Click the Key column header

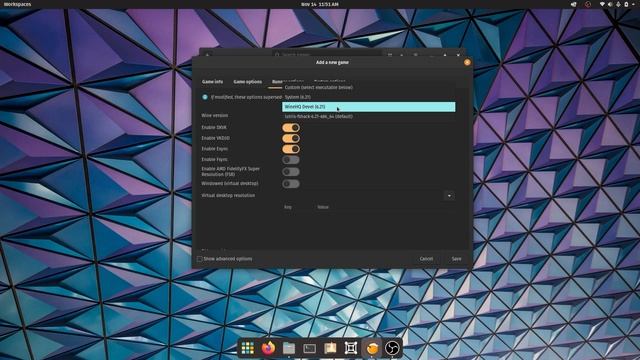click(288, 207)
